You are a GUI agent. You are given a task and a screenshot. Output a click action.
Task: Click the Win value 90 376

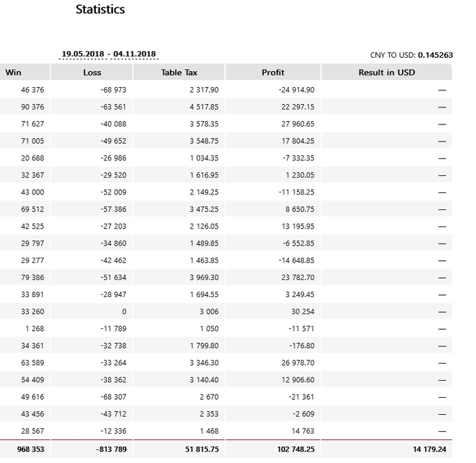(x=33, y=107)
